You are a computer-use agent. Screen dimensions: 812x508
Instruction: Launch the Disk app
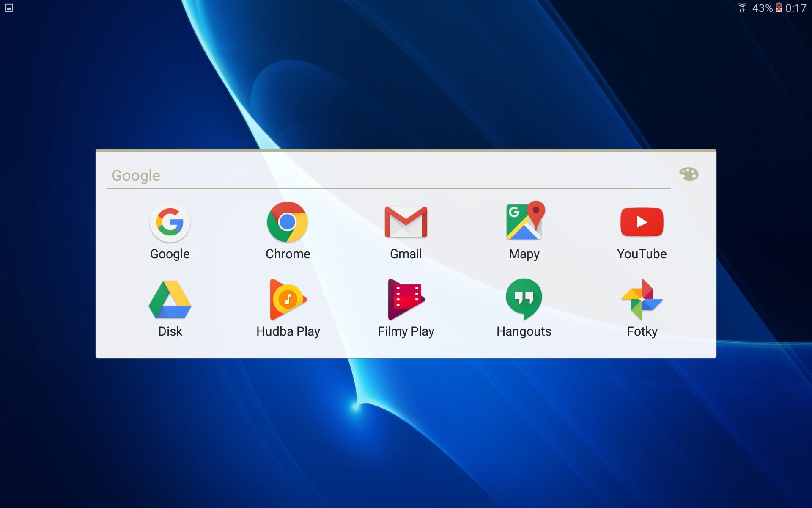point(170,300)
